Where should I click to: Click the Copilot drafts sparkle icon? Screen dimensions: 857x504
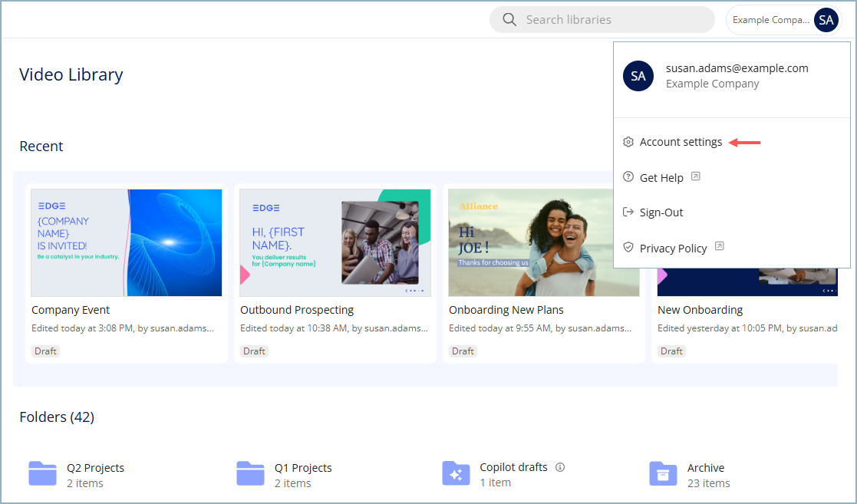456,473
